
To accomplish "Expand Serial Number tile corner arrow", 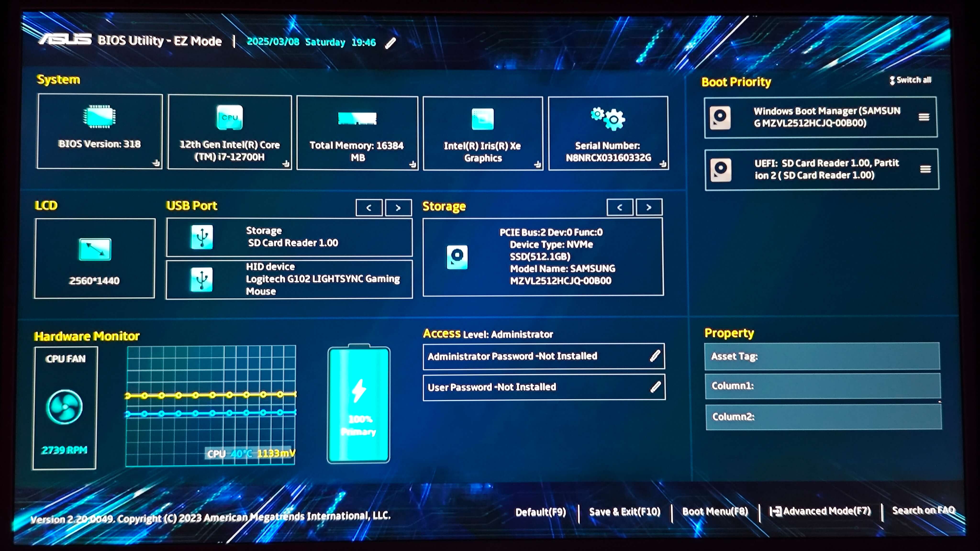I will pos(663,164).
